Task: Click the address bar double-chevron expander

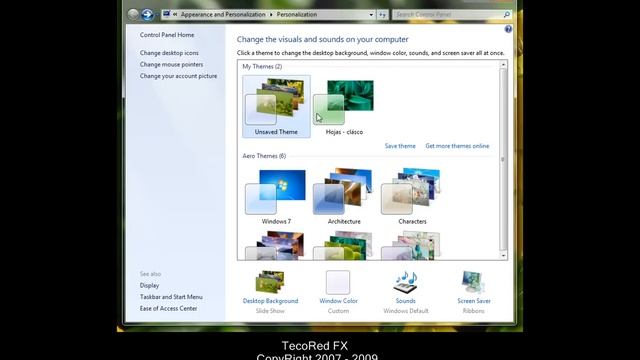Action: point(175,14)
